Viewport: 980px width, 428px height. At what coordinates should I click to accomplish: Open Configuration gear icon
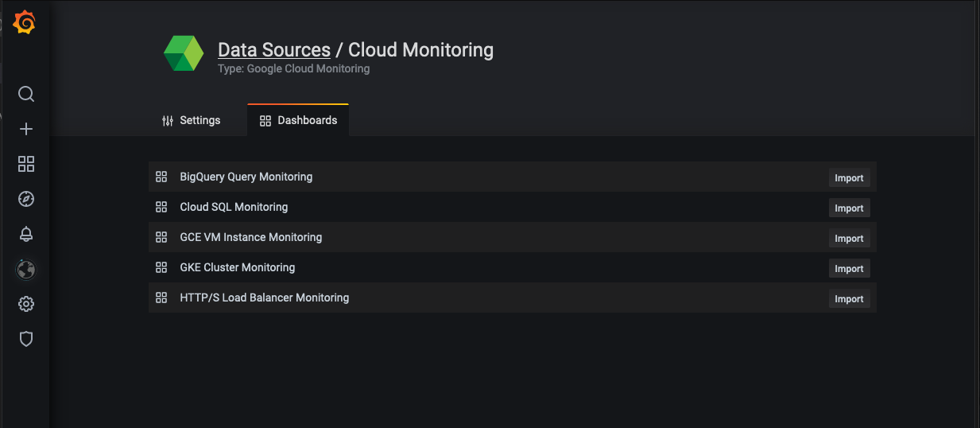click(26, 304)
